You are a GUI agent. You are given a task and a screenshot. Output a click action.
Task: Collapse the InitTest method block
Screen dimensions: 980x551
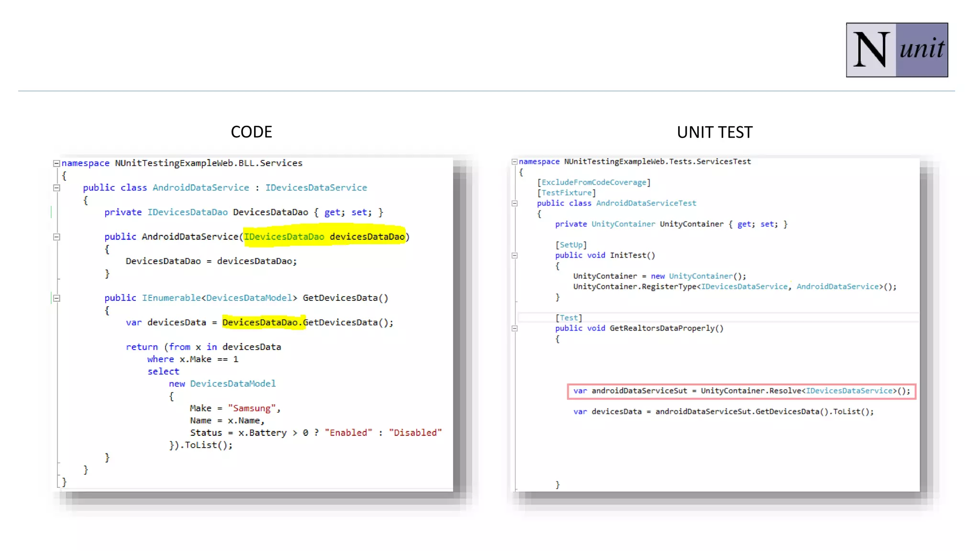[x=514, y=255]
